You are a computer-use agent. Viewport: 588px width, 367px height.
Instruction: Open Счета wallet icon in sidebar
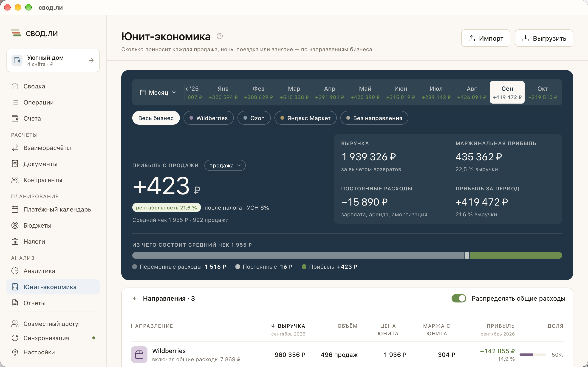15,118
